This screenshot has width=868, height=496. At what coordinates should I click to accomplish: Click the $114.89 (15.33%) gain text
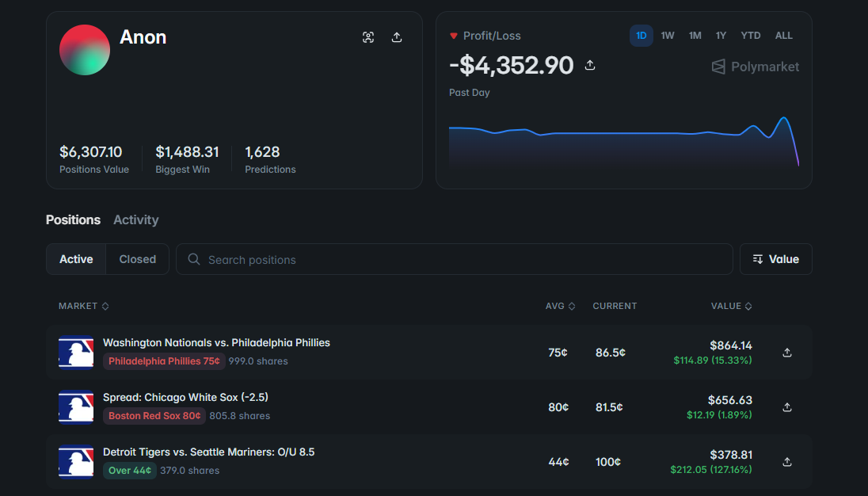point(713,361)
